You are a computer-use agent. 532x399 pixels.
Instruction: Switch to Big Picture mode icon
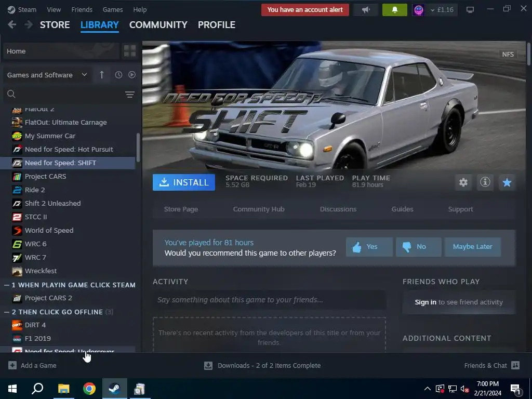[470, 10]
